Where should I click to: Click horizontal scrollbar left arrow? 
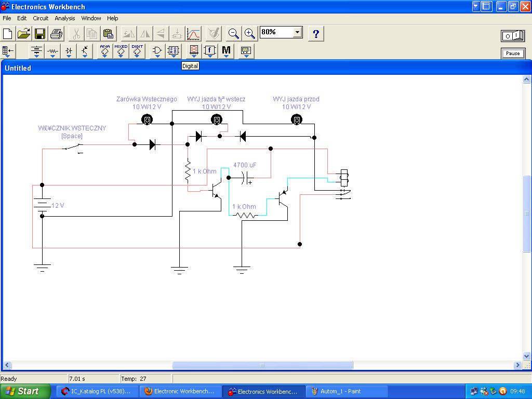coord(7,365)
